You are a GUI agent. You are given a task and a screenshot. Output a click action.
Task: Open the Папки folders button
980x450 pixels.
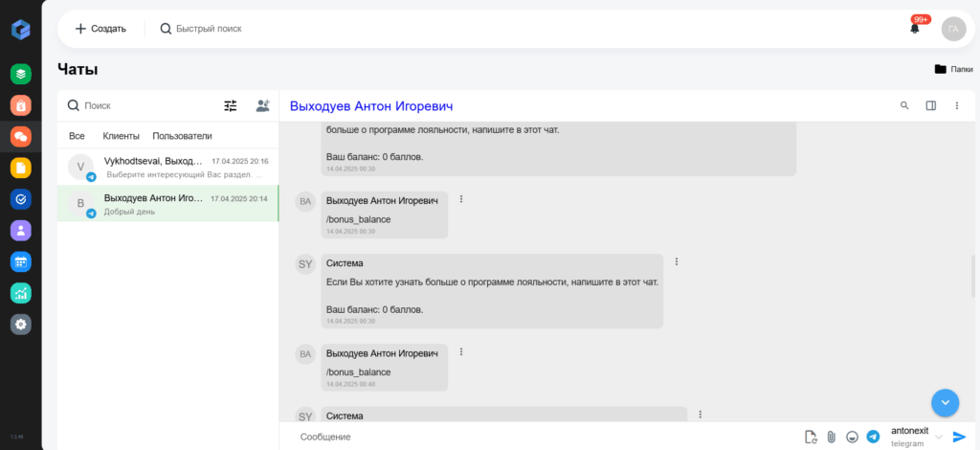point(953,69)
